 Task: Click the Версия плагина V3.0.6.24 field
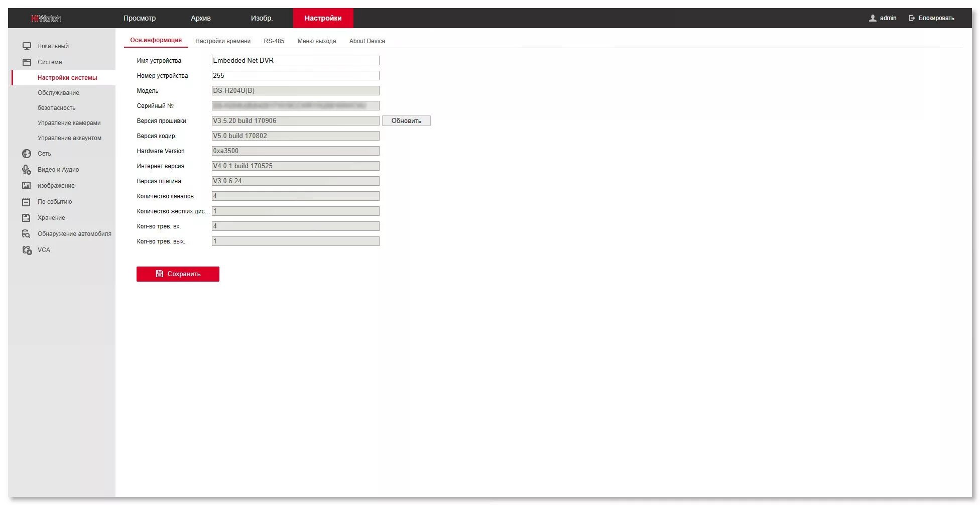coord(295,181)
